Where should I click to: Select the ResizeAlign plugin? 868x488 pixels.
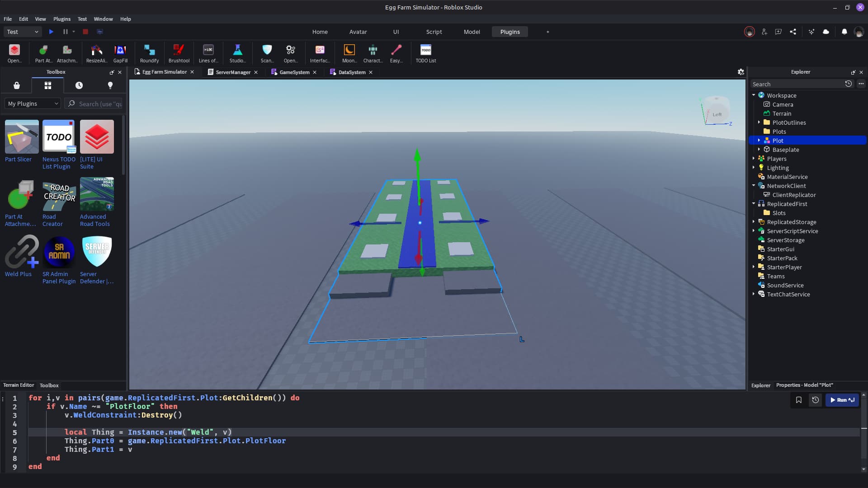[95, 53]
